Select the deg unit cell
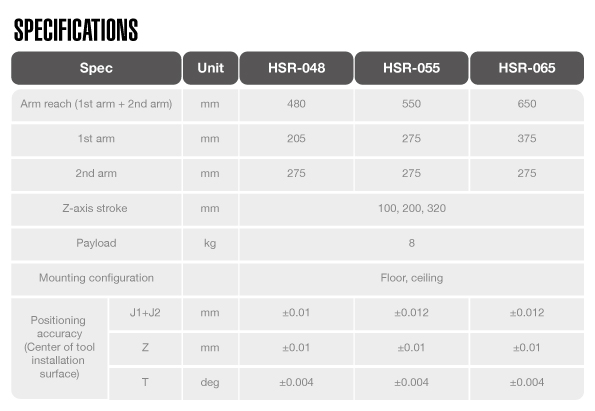This screenshot has height=411, width=595. pyautogui.click(x=211, y=383)
